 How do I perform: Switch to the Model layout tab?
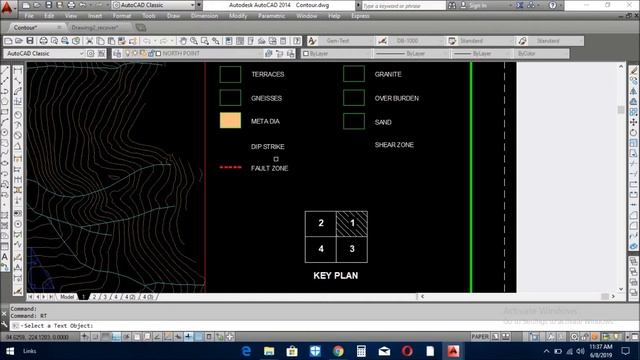67,297
